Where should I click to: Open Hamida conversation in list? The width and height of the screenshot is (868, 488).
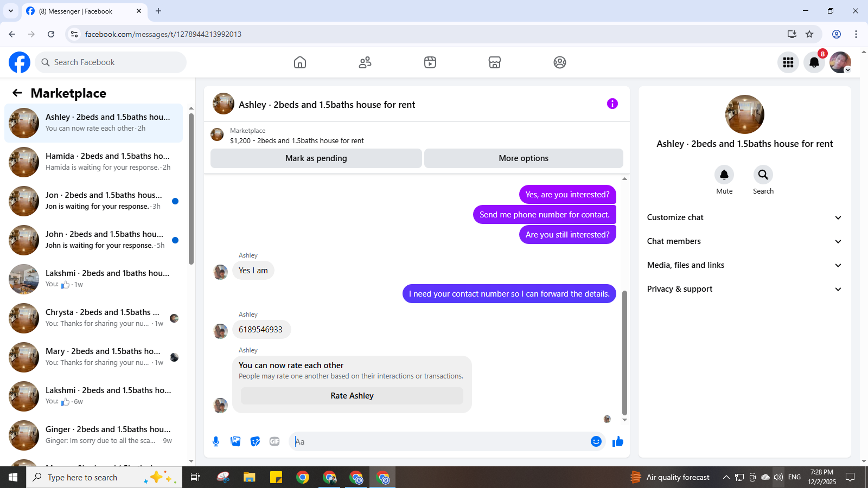coord(93,162)
